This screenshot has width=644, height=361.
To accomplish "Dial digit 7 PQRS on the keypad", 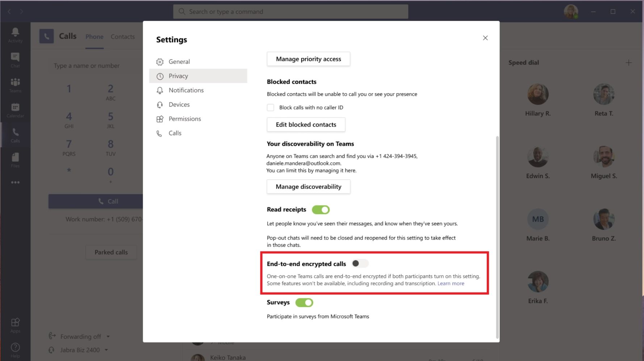I will [x=69, y=148].
